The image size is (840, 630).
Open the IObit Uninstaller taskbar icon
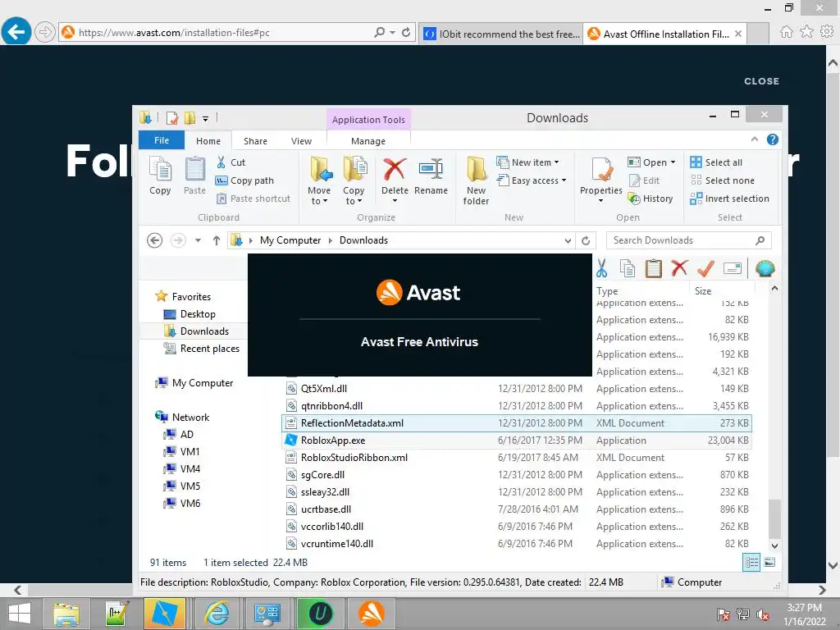[320, 614]
